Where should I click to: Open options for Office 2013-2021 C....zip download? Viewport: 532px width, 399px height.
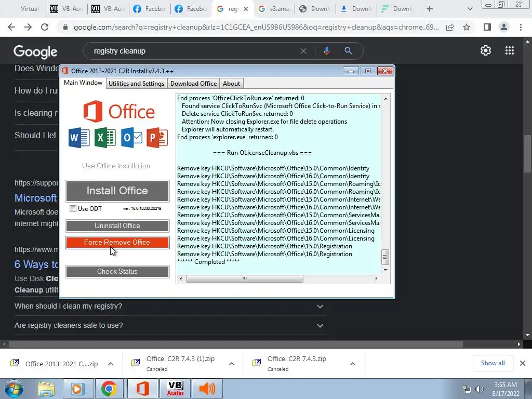pyautogui.click(x=111, y=364)
